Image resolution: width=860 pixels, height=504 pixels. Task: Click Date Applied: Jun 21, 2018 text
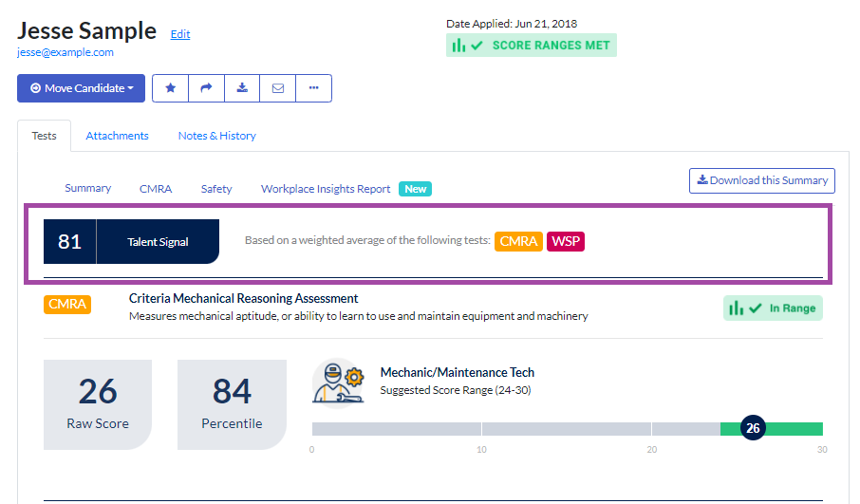click(x=512, y=24)
